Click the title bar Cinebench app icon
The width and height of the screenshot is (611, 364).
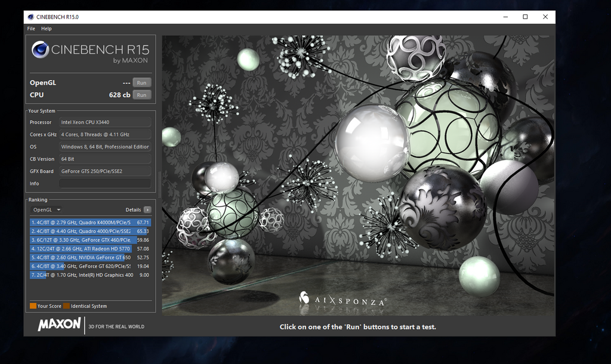[31, 17]
